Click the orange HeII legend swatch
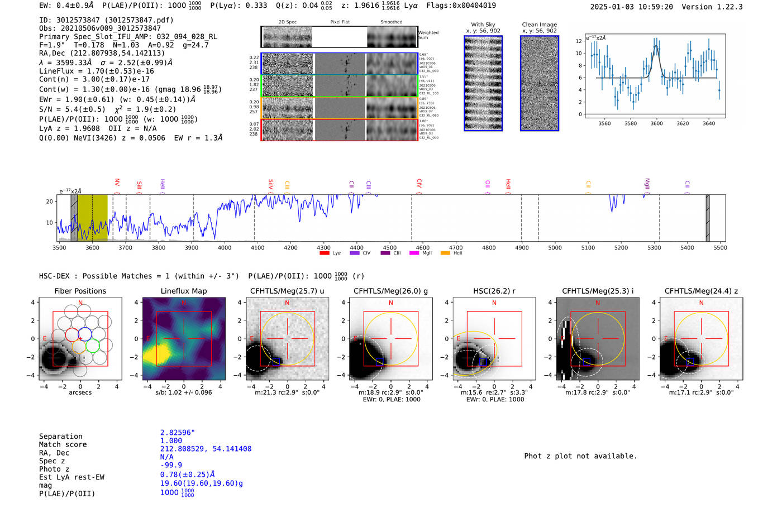This screenshot has height=532, width=782. pos(445,253)
